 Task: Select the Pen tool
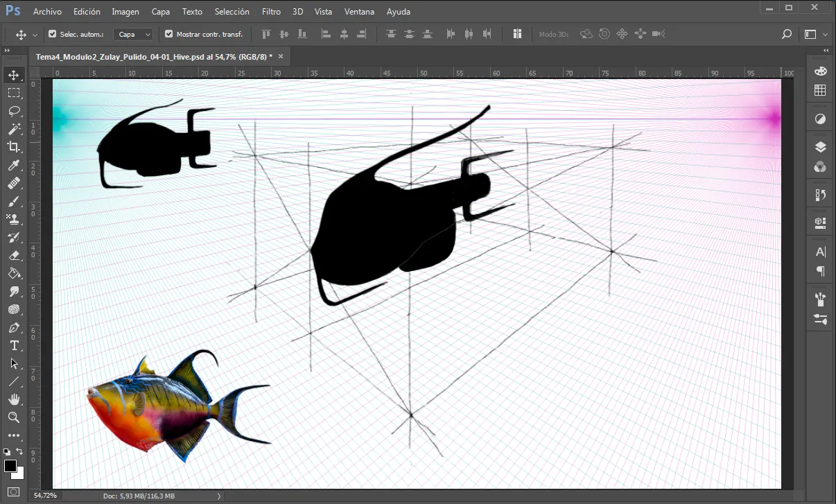[x=14, y=327]
